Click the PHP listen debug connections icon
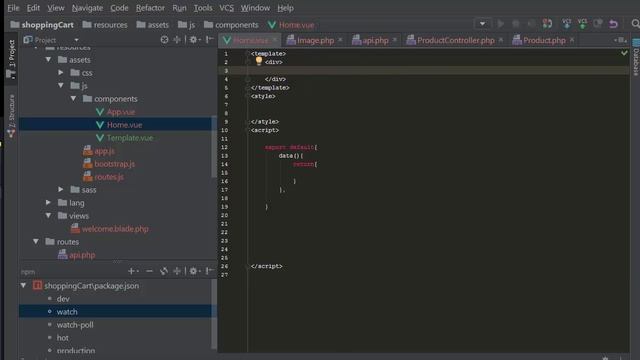 coord(547,24)
